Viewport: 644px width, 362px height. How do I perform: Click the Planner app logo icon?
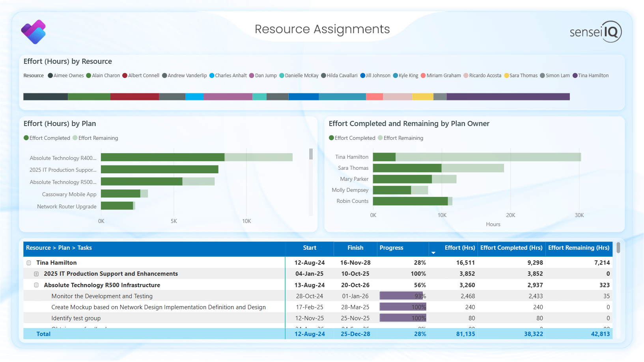(34, 32)
